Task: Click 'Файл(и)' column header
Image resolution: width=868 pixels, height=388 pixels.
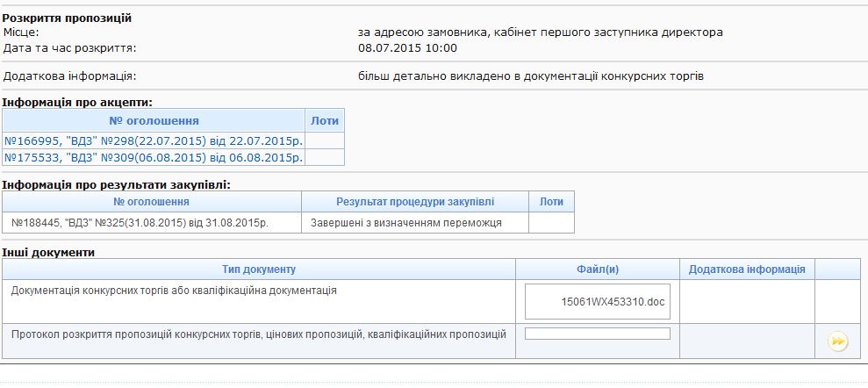Action: pyautogui.click(x=597, y=269)
